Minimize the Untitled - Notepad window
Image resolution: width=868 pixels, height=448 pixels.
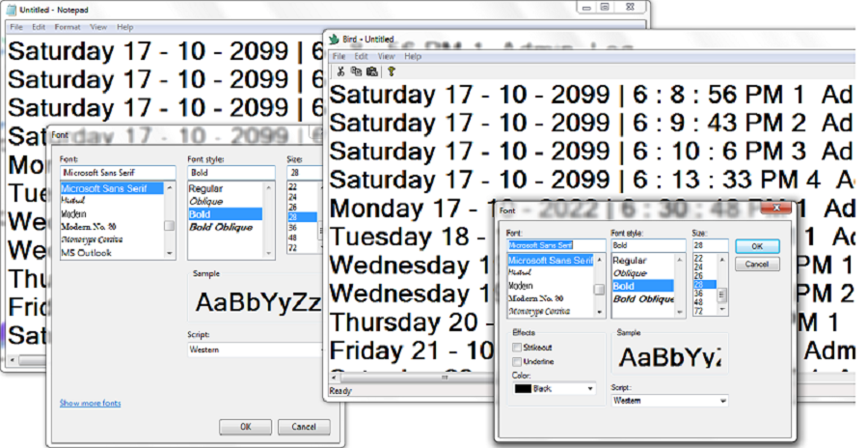tap(586, 7)
